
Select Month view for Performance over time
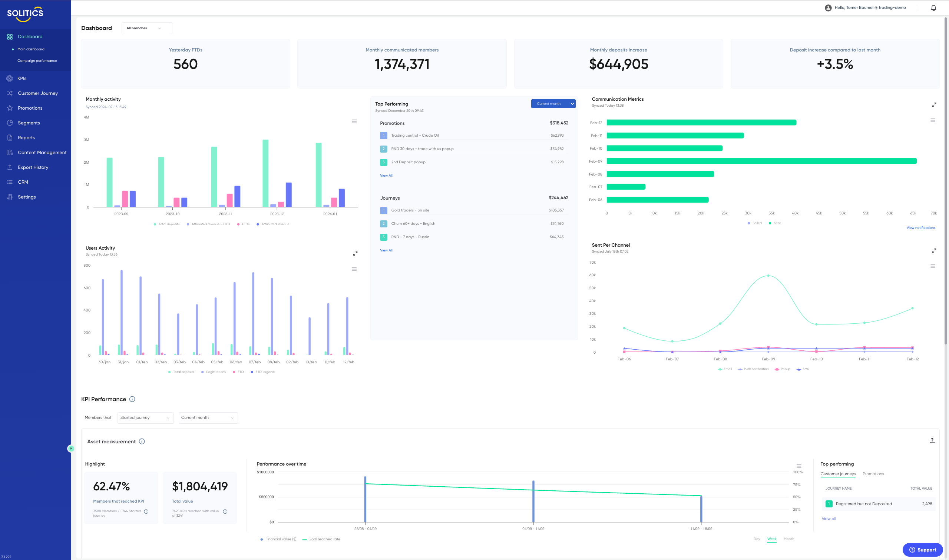pos(789,539)
